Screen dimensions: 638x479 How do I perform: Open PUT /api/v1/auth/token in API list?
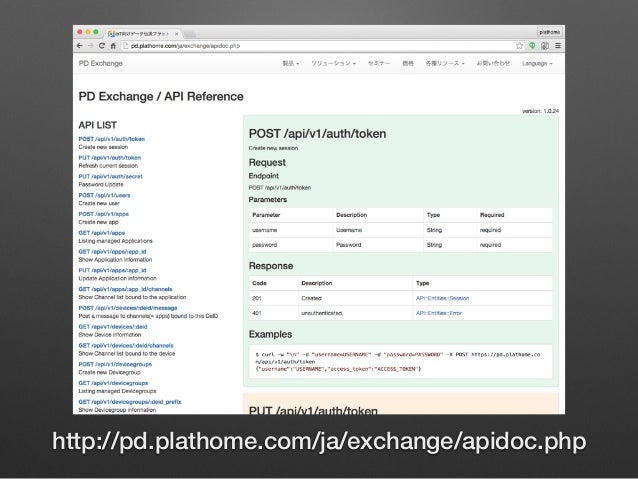(110, 158)
